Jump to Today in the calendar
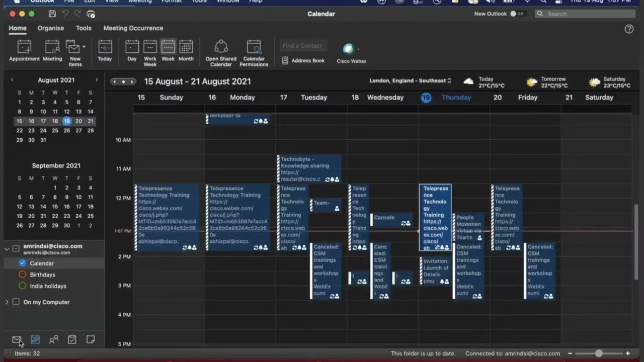The width and height of the screenshot is (644, 362). coord(105,51)
